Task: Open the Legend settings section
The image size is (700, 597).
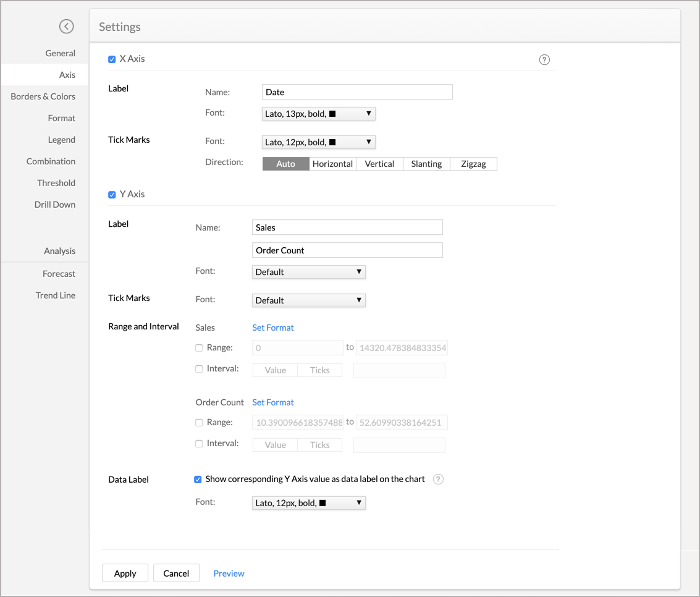Action: coord(61,139)
